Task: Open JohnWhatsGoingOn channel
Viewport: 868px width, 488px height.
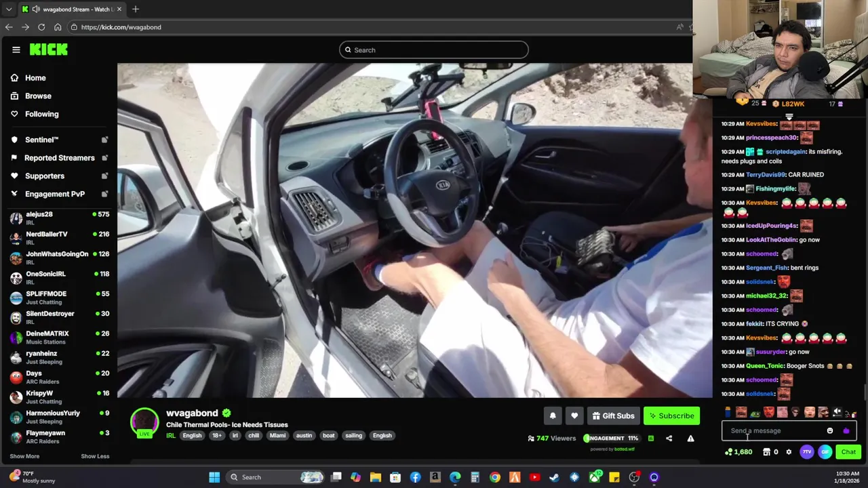Action: [x=59, y=258]
